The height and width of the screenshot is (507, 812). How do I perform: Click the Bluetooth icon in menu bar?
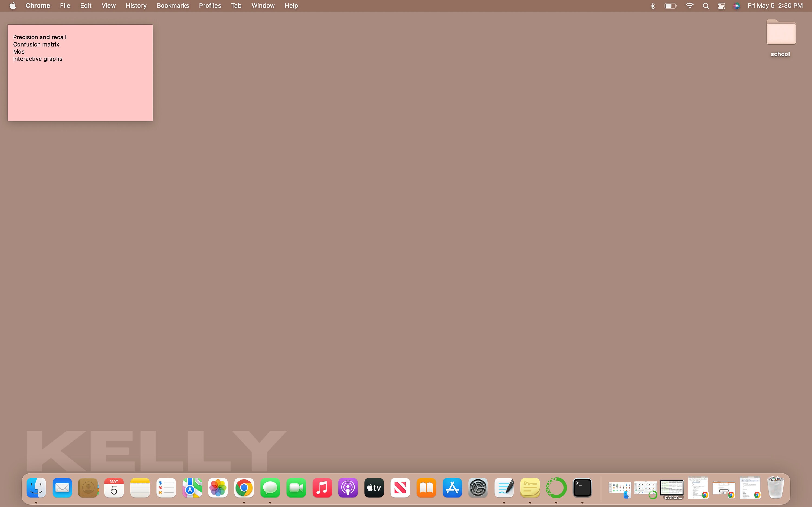652,5
